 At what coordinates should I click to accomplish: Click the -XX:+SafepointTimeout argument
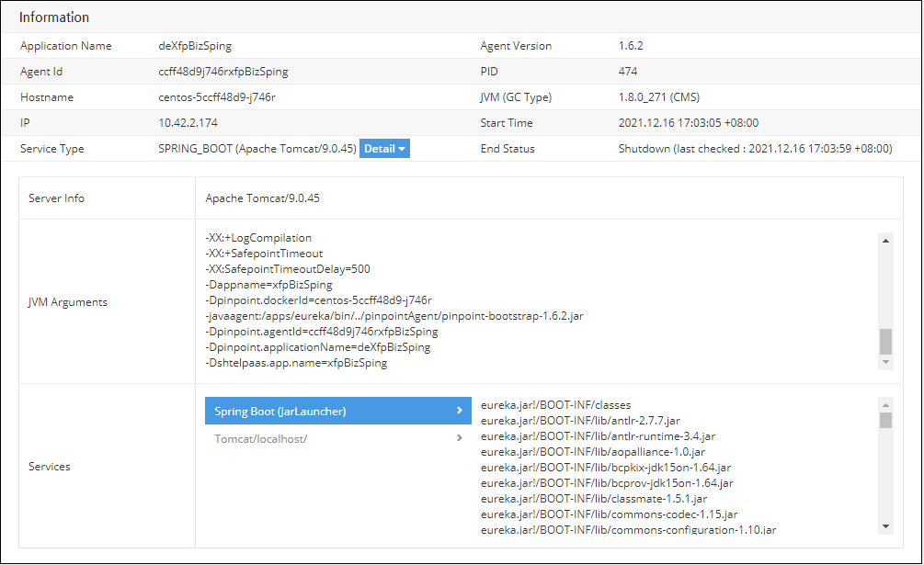[x=264, y=254]
